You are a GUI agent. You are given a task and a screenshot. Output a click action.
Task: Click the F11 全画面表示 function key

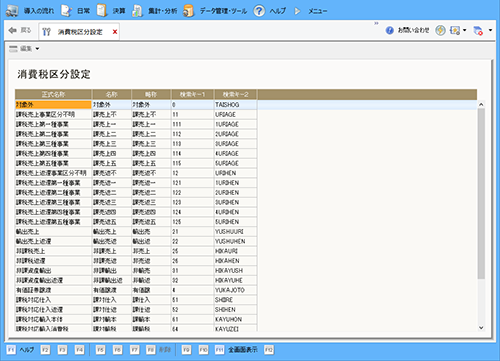point(236,350)
